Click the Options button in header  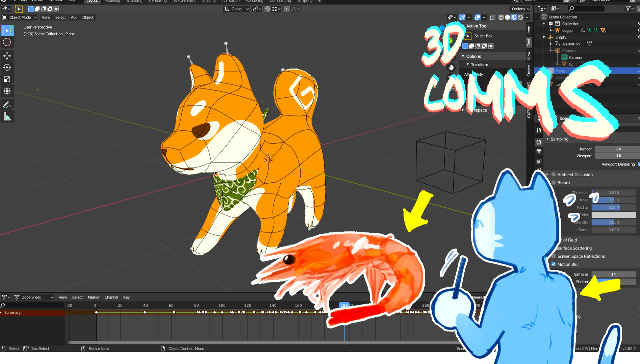(520, 9)
